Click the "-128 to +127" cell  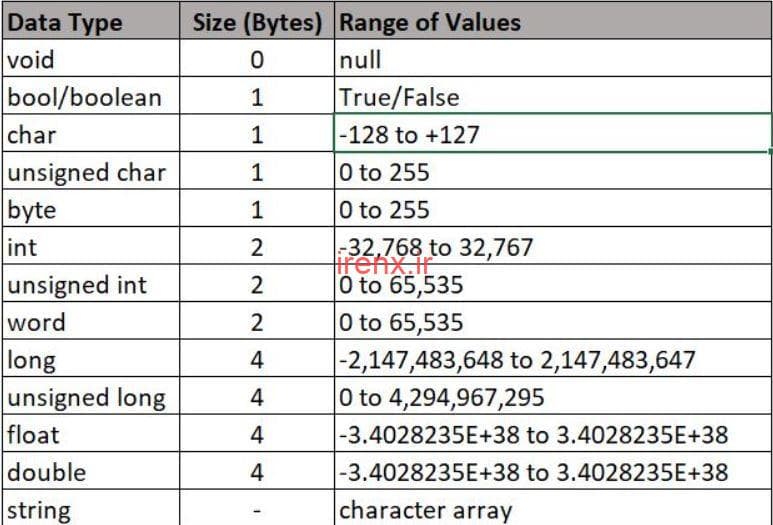(x=410, y=134)
